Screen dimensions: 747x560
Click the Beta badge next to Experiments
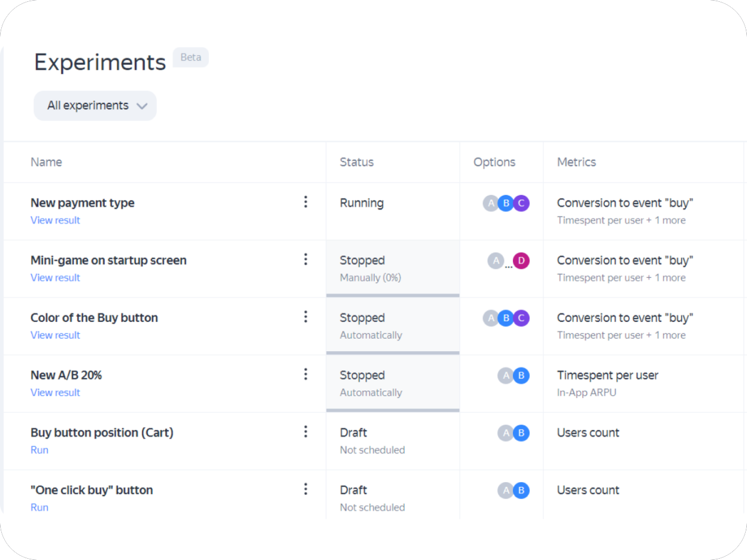point(190,57)
